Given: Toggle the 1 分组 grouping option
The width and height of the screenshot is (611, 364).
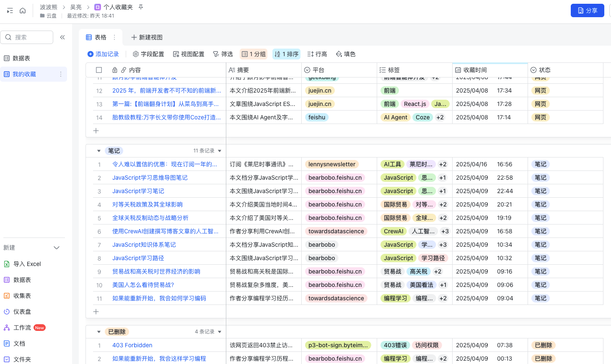Looking at the screenshot, I should [x=254, y=54].
